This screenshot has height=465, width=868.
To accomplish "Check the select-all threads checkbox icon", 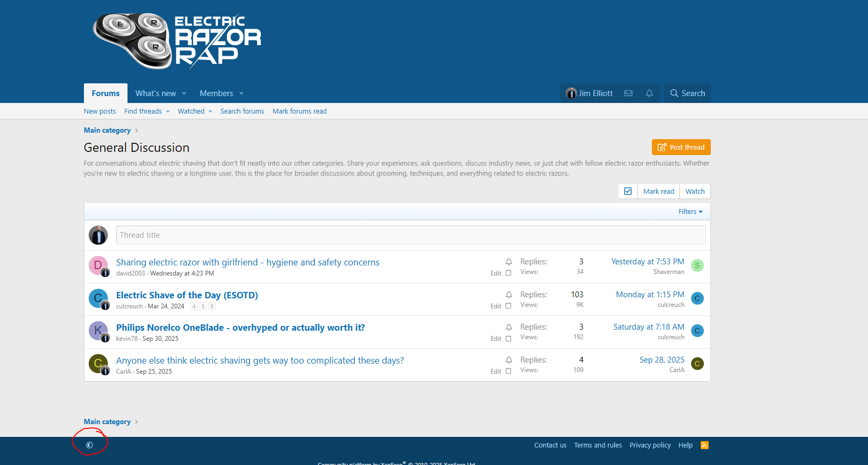I will [628, 191].
